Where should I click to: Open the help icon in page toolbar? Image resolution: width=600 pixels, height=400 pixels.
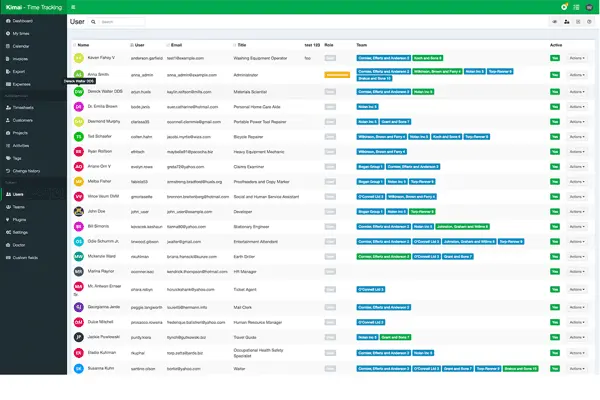click(590, 20)
